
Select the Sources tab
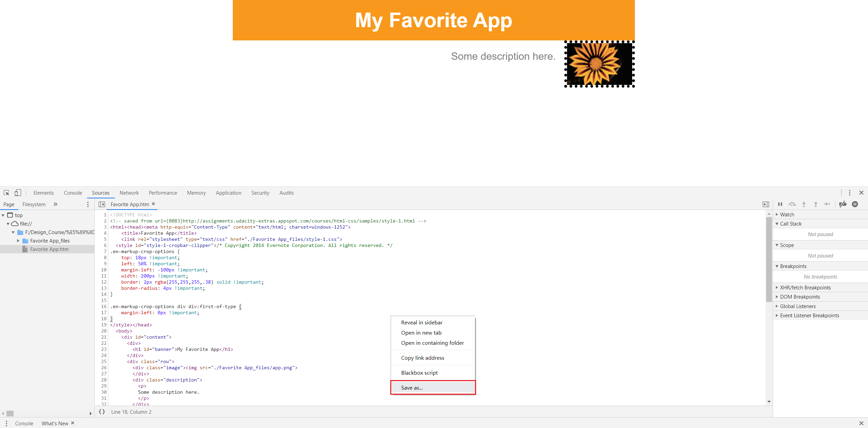[x=101, y=193]
